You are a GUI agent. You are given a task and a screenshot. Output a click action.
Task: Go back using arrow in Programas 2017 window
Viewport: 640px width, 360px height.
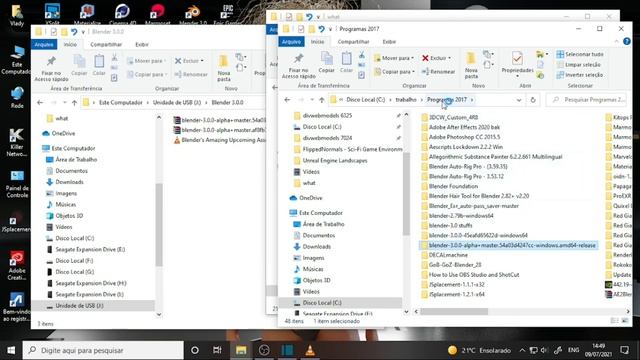point(287,100)
